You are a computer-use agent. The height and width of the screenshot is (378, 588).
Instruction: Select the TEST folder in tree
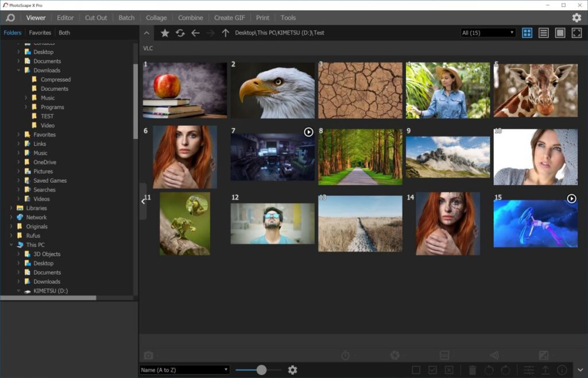pos(47,116)
